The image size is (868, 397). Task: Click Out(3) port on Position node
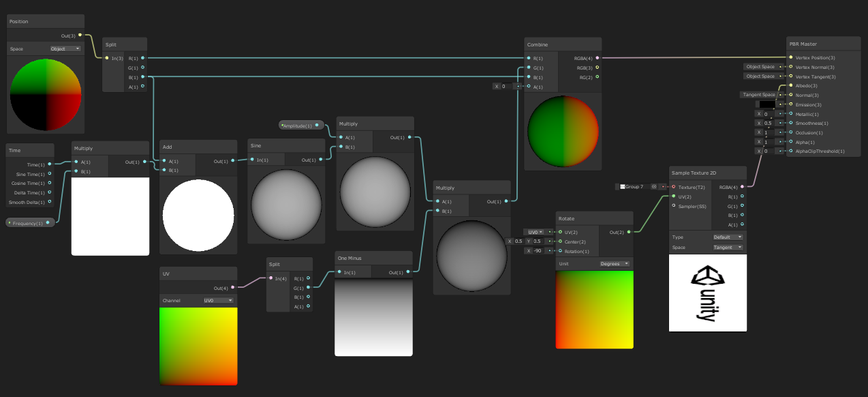pyautogui.click(x=80, y=35)
